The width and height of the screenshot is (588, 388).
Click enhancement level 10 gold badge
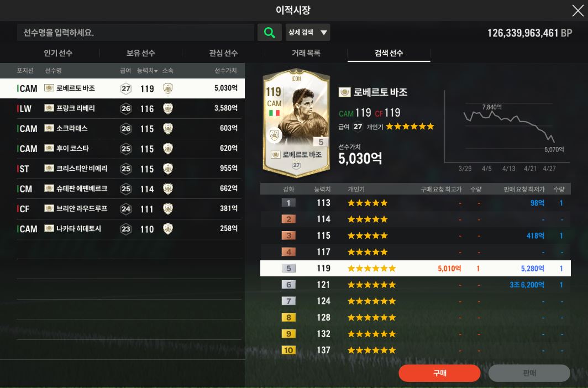click(x=288, y=350)
